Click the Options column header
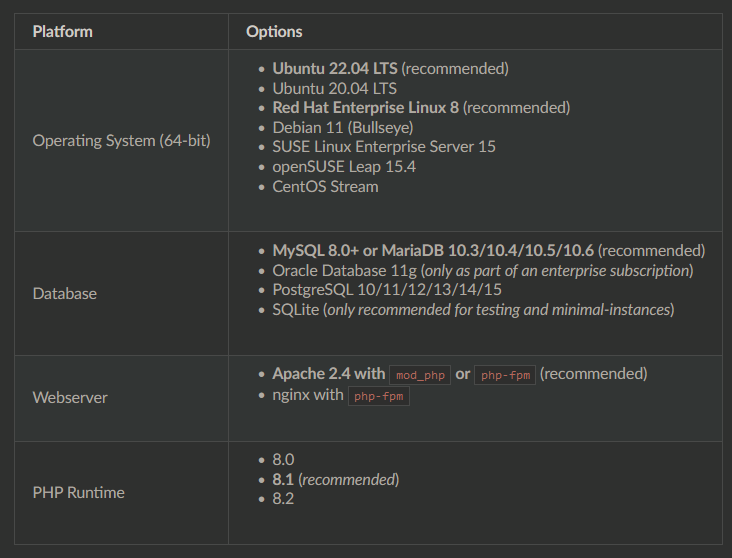The height and width of the screenshot is (558, 732). [274, 31]
